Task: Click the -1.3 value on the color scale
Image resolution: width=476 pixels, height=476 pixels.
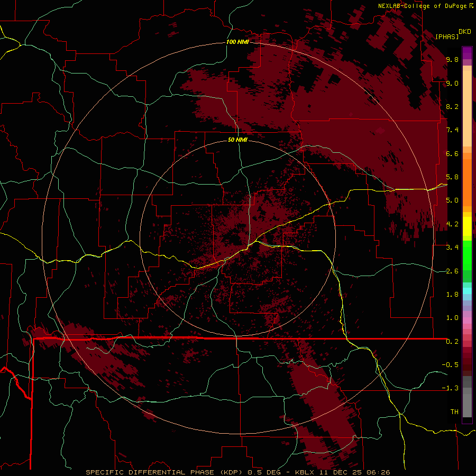Action: pos(450,388)
